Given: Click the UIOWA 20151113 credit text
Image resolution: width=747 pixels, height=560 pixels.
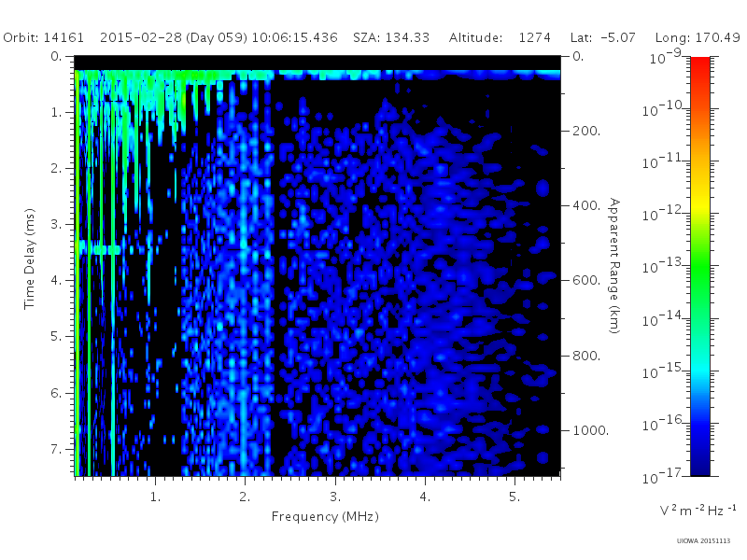Looking at the screenshot, I should tap(703, 541).
